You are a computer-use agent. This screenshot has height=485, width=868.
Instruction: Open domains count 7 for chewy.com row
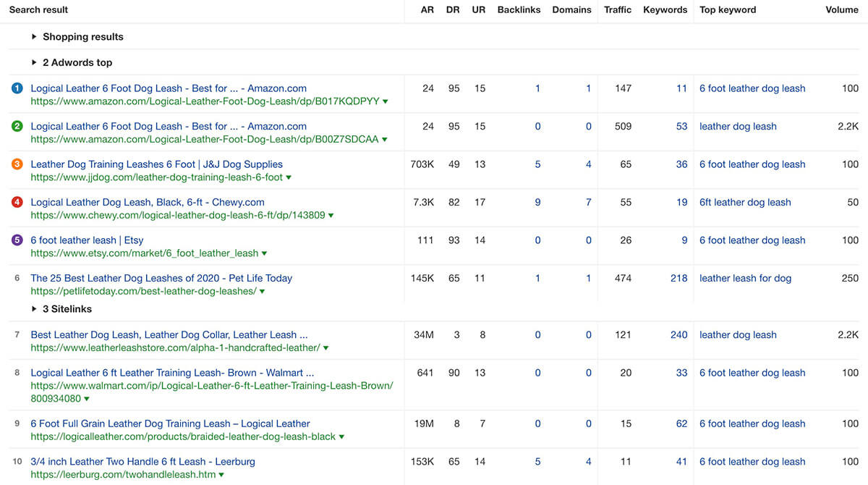point(588,202)
